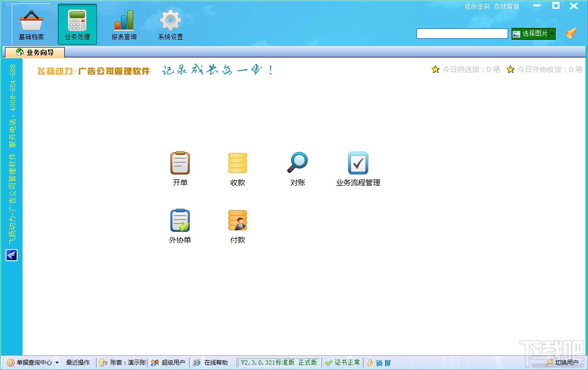588x370 pixels.
Task: Select the 业务处理 calculator toolbar icon
Action: tap(77, 24)
